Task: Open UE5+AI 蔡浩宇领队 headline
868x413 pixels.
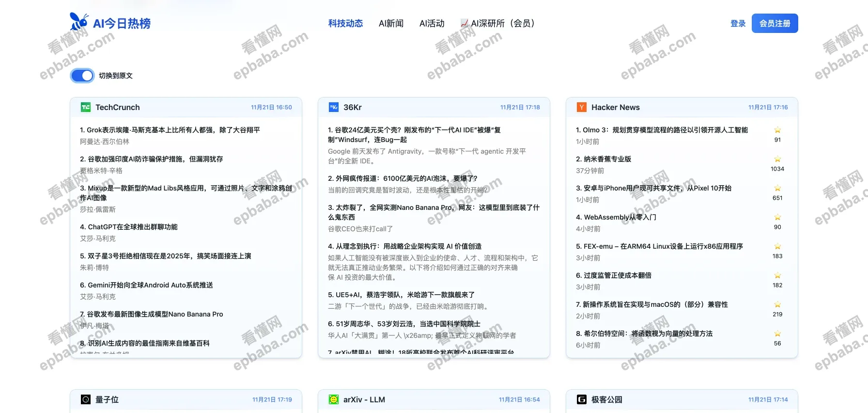Action: click(402, 295)
